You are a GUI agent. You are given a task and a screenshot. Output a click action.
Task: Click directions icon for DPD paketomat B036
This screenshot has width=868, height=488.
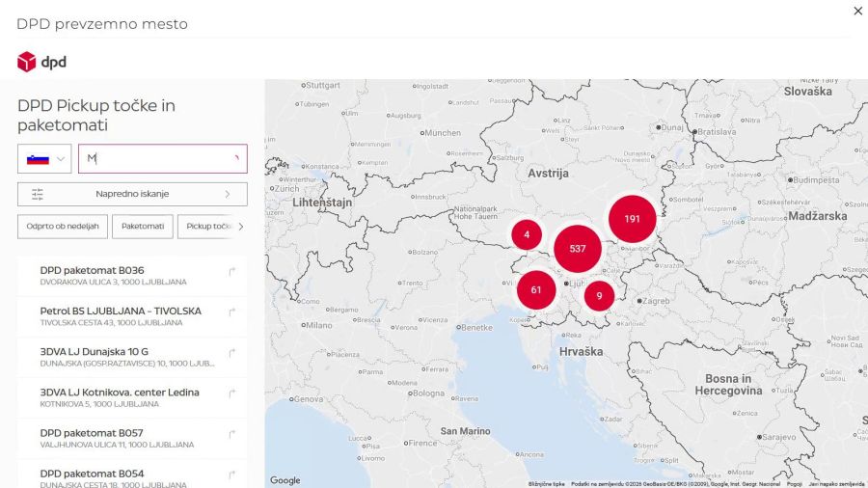tap(232, 271)
